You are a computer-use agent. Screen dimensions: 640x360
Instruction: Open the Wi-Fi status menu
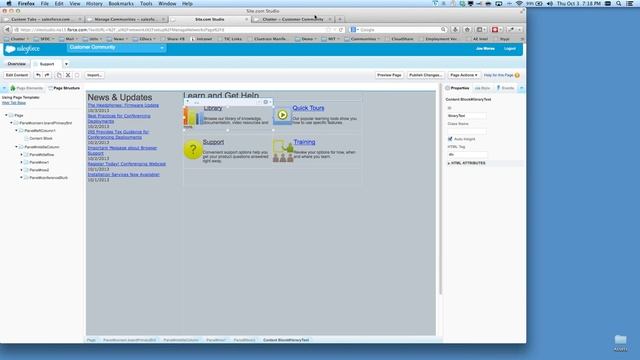[519, 3]
